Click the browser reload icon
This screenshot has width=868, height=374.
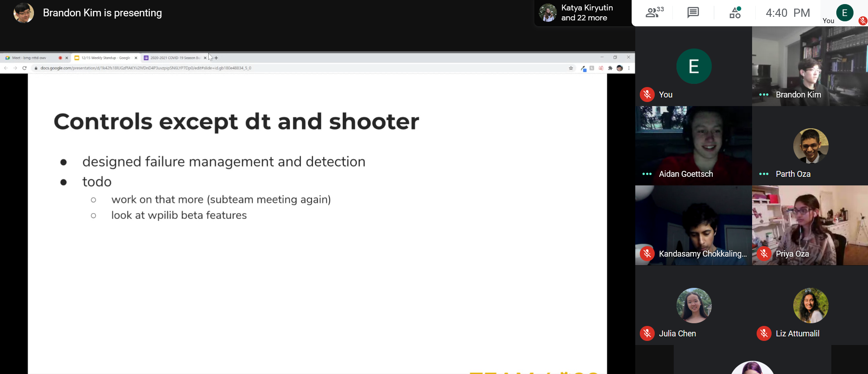(x=24, y=68)
